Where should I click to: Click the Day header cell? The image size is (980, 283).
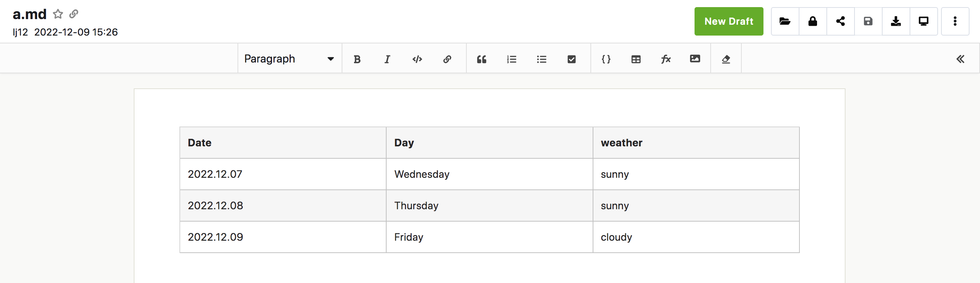point(489,143)
